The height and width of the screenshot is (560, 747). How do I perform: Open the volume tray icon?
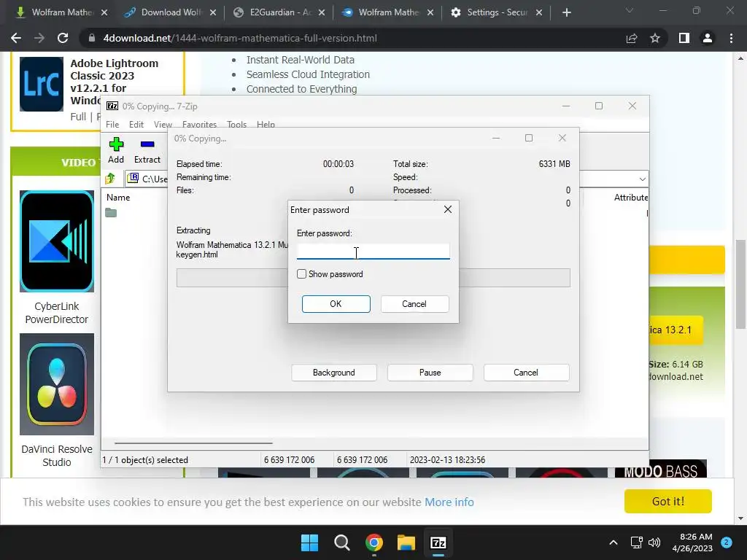click(654, 542)
